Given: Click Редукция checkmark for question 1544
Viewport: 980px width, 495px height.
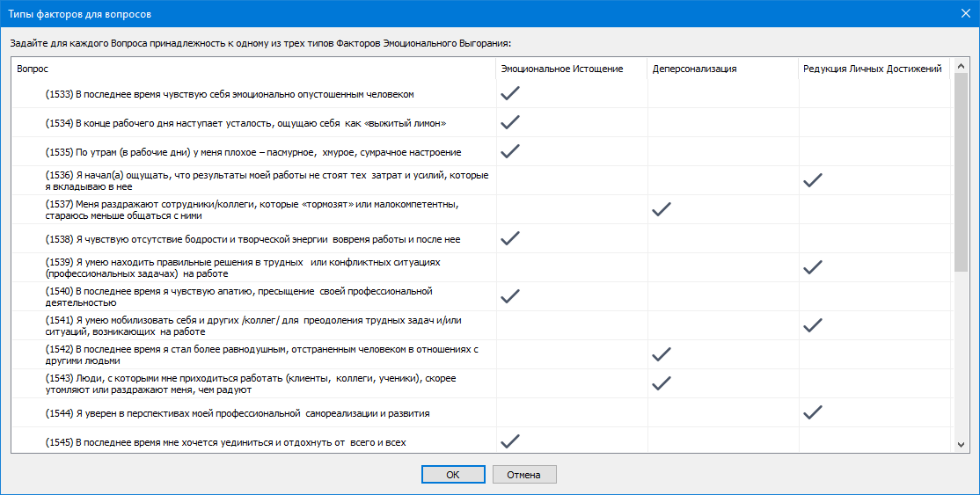Looking at the screenshot, I should point(813,412).
